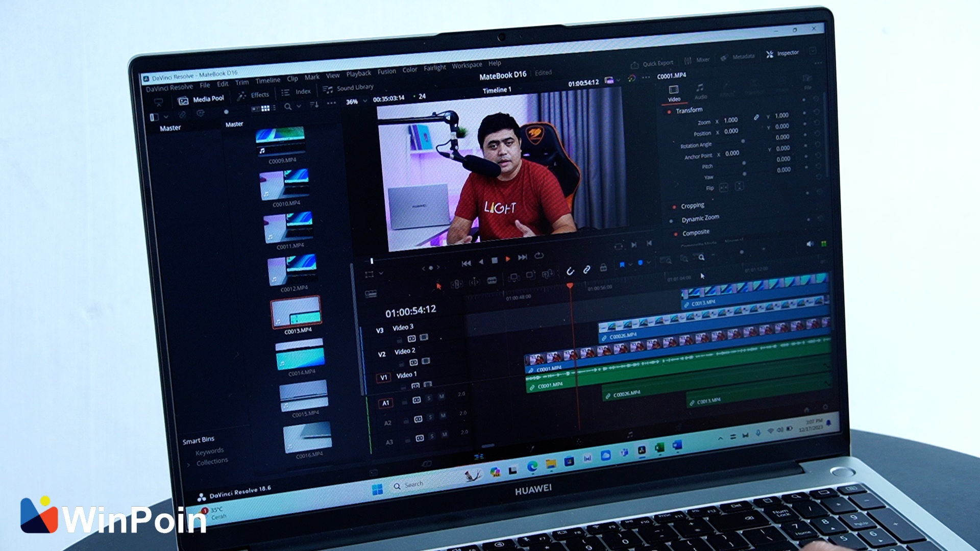This screenshot has width=980, height=551.
Task: Play the timeline forward
Action: click(x=508, y=259)
